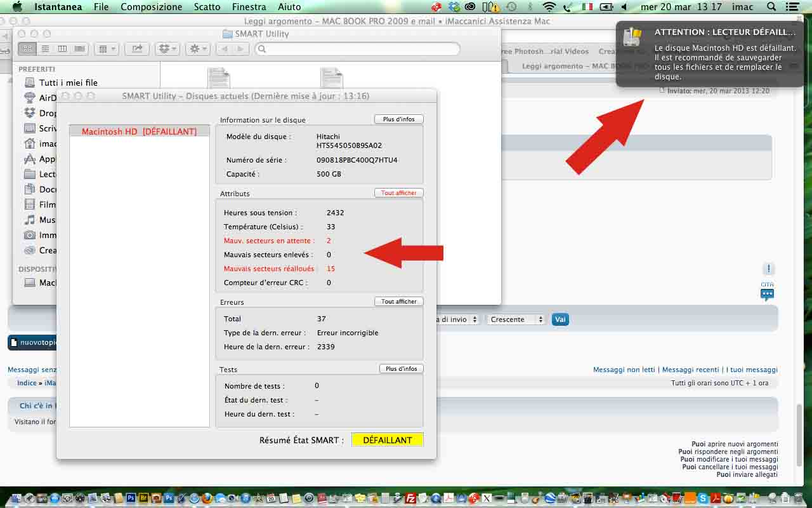The height and width of the screenshot is (508, 812).
Task: Click Plus d'infos in Tests section
Action: click(x=401, y=369)
